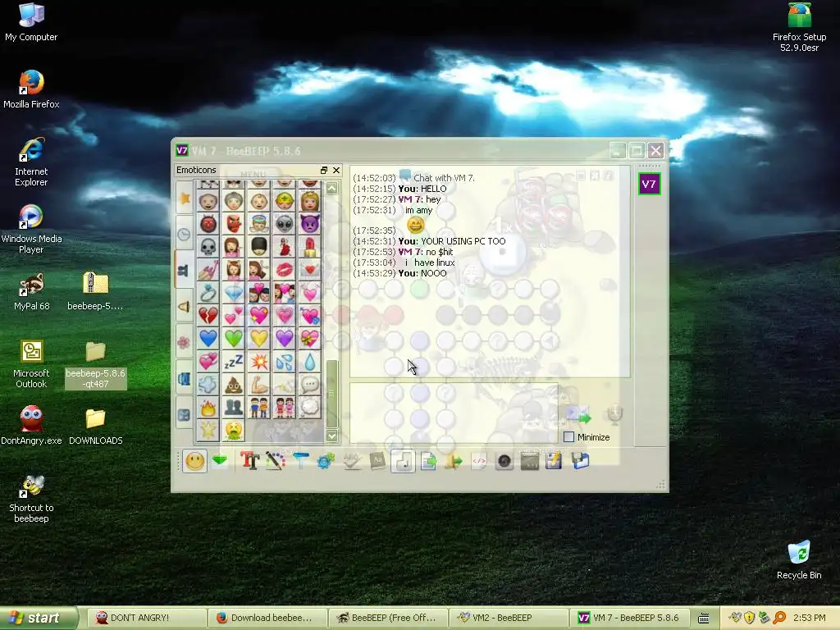Switch to the flower nature emoticon tab
Screen dimensions: 840x630
[184, 343]
